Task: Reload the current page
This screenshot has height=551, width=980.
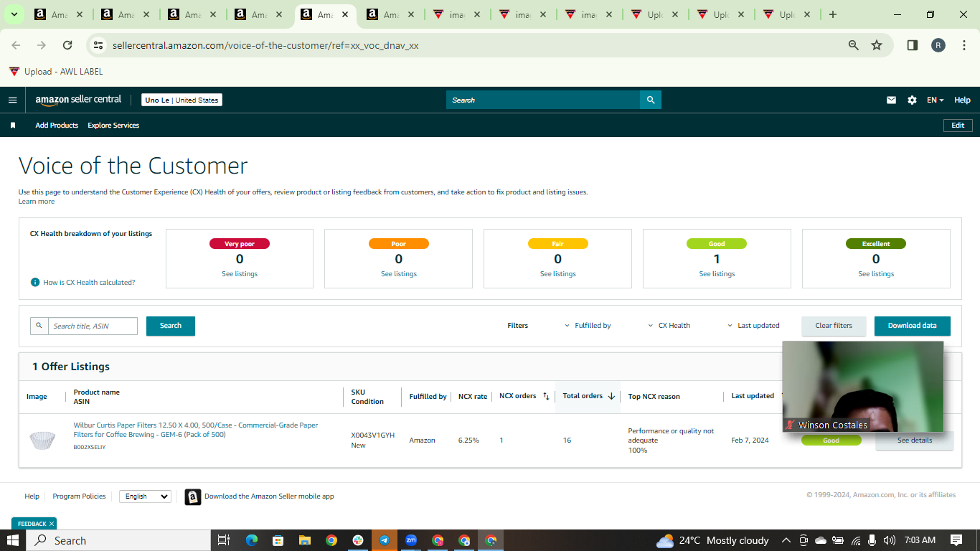Action: tap(67, 45)
